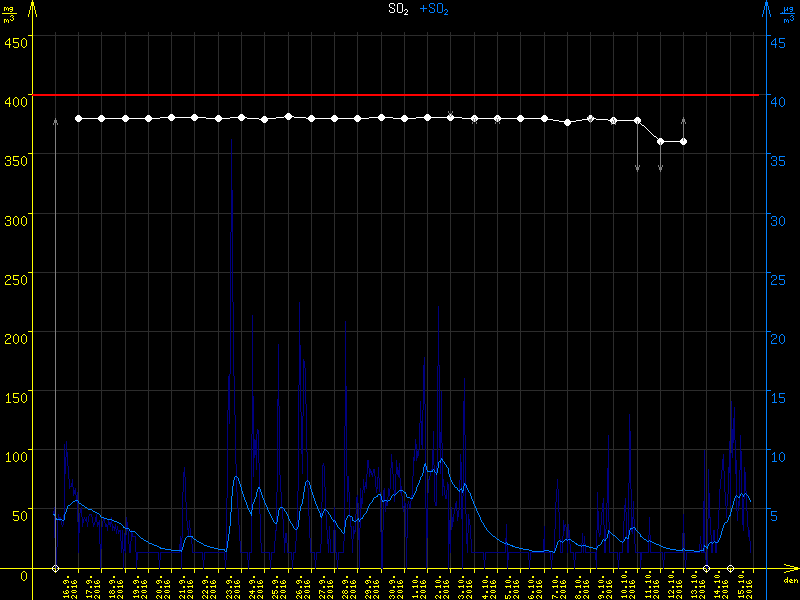Click the red 400 limit line
The image size is (800, 600).
tap(400, 95)
